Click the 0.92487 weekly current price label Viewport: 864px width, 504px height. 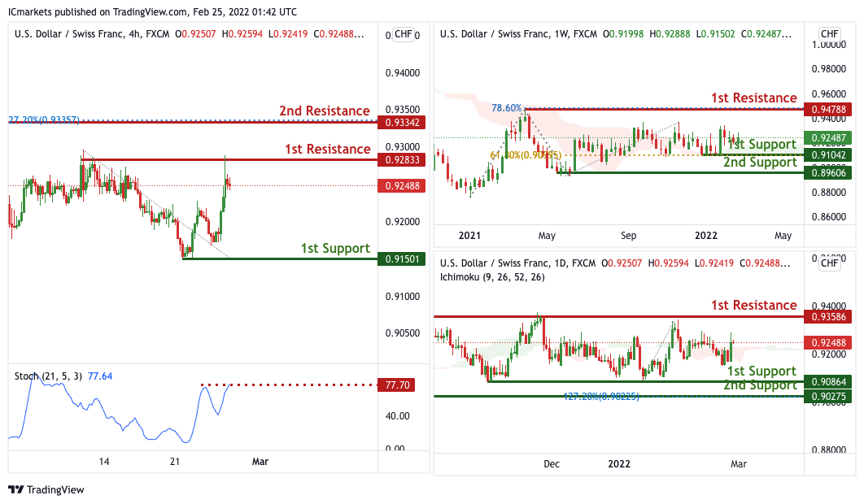point(828,137)
